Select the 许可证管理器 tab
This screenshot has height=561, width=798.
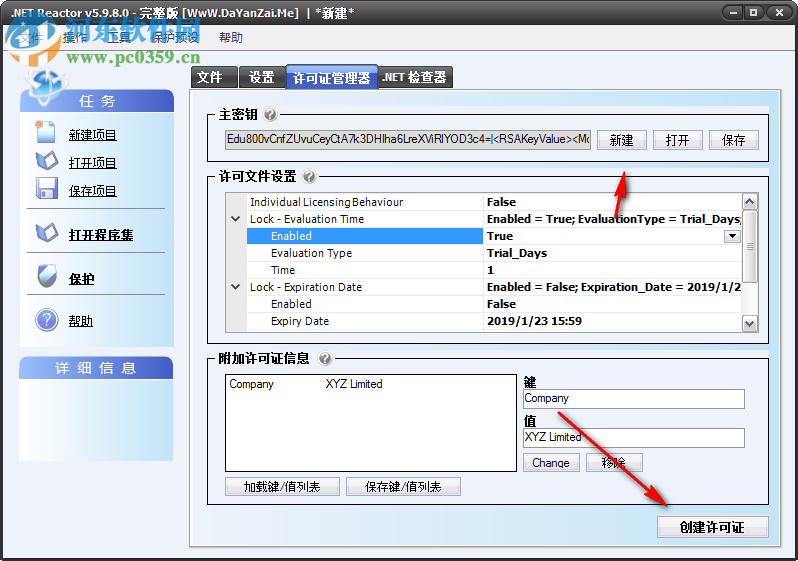[332, 78]
